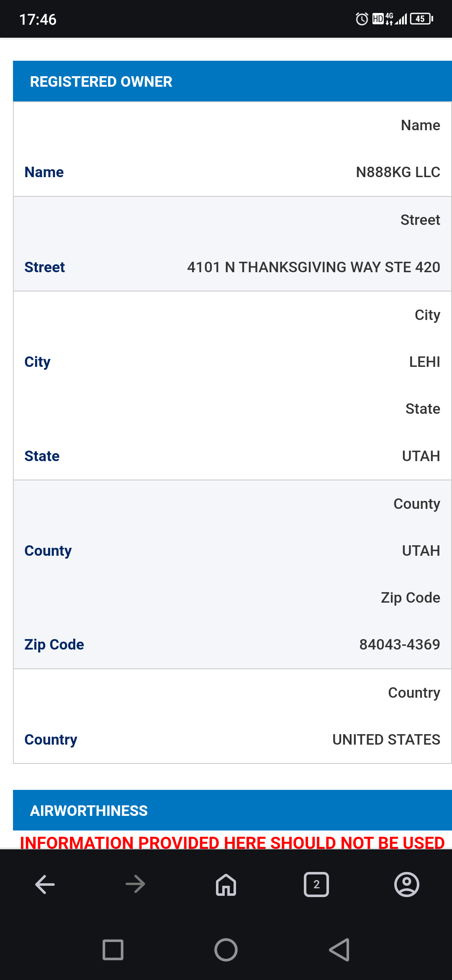Tap the street address 4101 N Thanksgiving Way
Viewport: 452px width, 980px height.
[x=313, y=267]
